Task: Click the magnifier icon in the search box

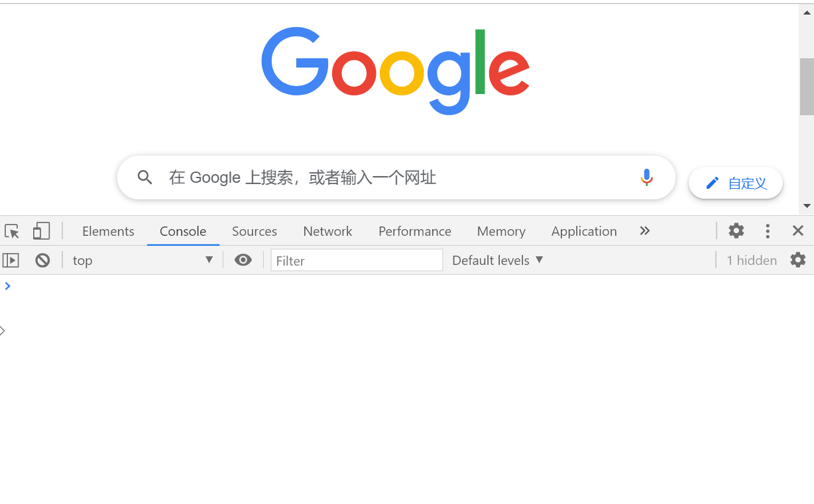Action: tap(145, 177)
